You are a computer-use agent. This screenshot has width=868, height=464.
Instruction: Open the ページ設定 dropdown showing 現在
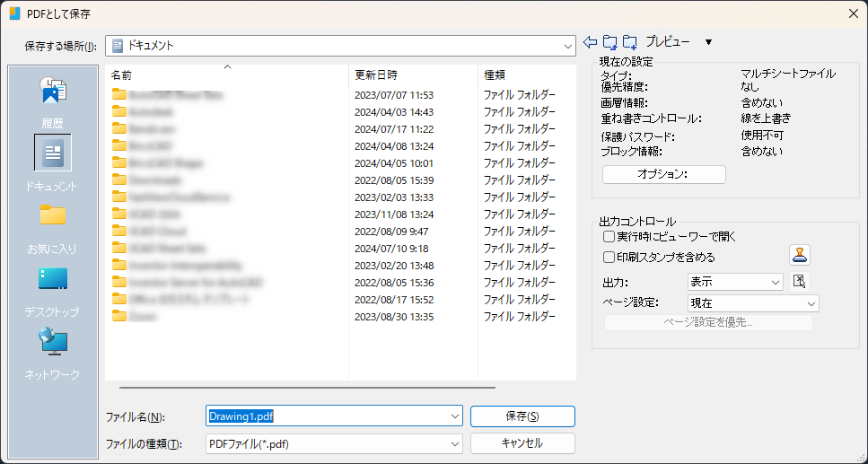tap(811, 304)
